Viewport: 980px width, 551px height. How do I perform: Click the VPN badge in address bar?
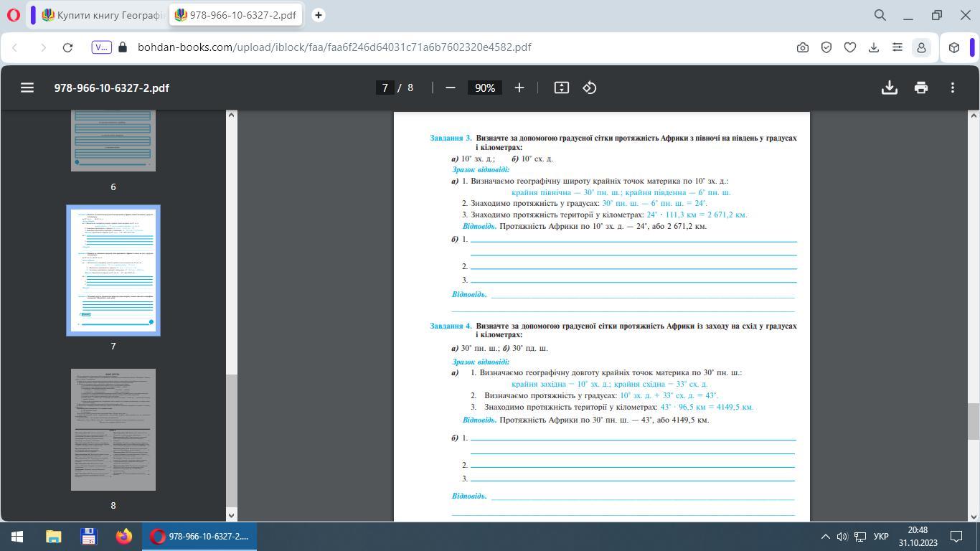[x=101, y=47]
